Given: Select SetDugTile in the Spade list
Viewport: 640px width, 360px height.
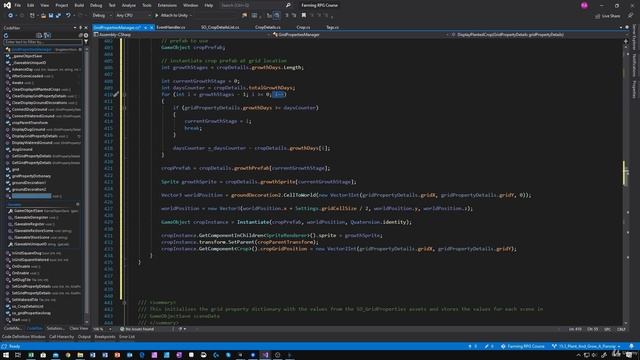Looking at the screenshot, I should pos(21,280).
